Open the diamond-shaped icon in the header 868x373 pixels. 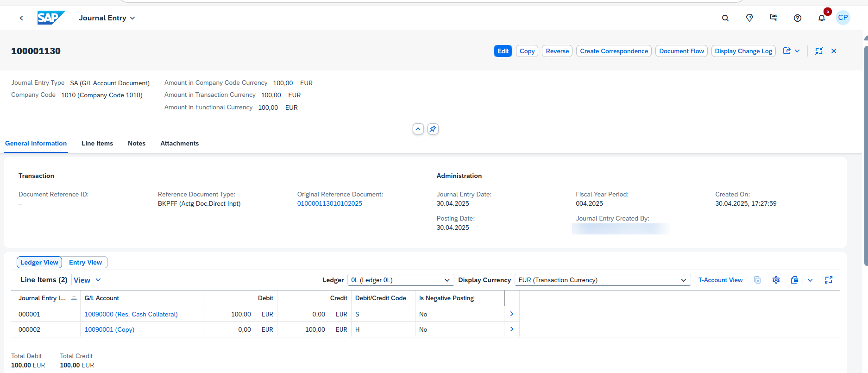click(x=749, y=18)
